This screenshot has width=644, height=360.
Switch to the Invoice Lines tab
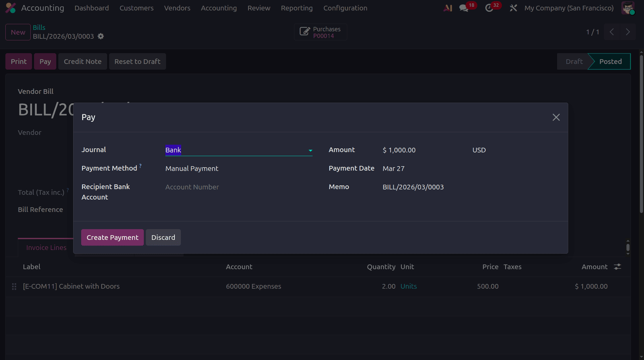tap(46, 247)
